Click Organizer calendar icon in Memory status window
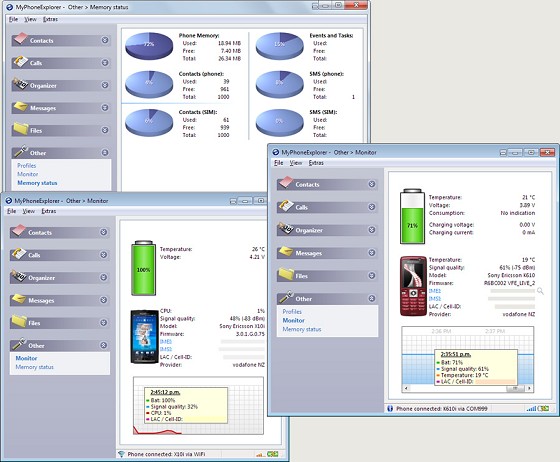This screenshot has height=462, width=560. pyautogui.click(x=20, y=84)
